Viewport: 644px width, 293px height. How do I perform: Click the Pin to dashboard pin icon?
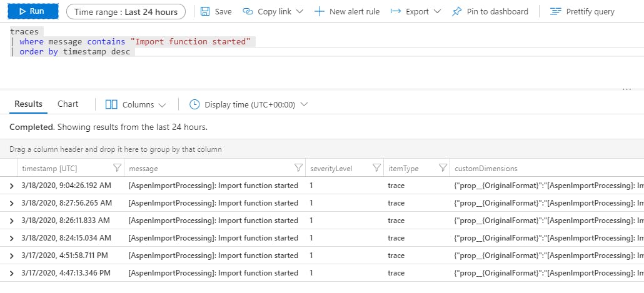(457, 12)
